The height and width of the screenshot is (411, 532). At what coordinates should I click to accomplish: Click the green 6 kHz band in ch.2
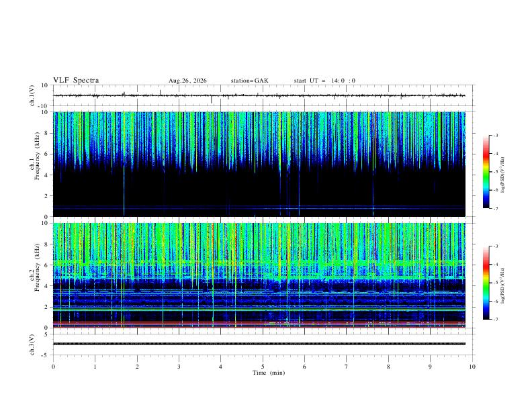pos(259,263)
